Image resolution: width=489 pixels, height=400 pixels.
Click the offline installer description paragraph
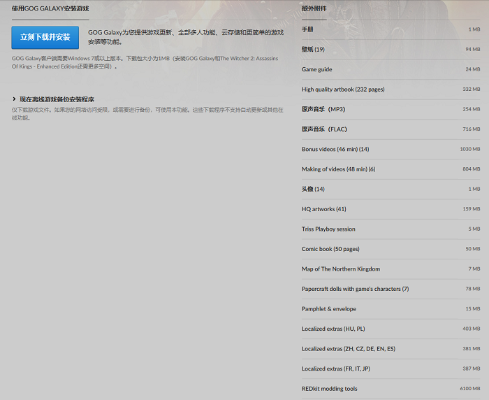click(147, 113)
